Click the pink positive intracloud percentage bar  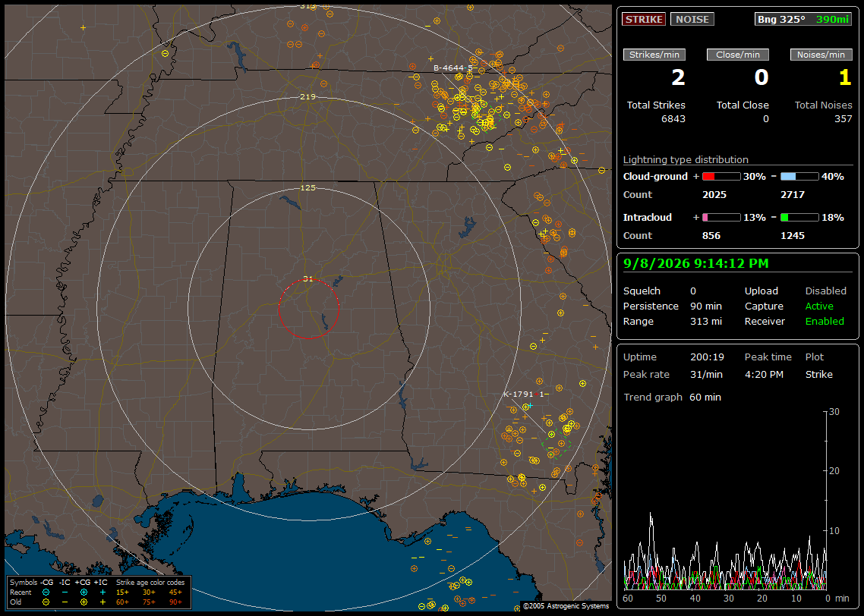(721, 218)
